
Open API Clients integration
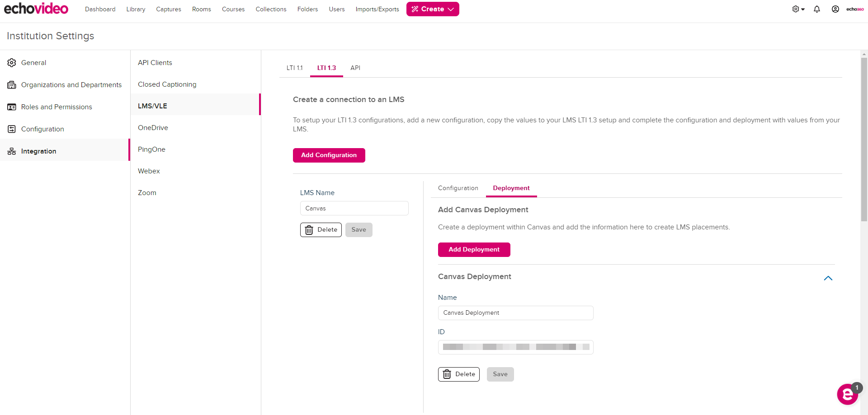196,63
